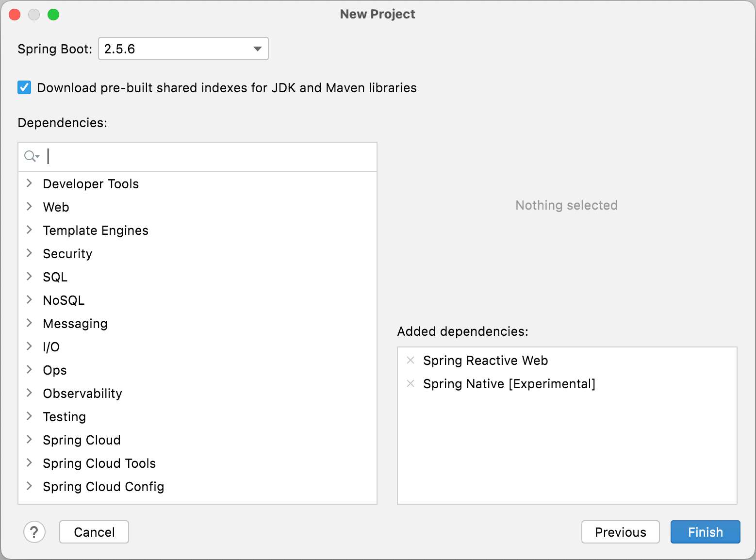The height and width of the screenshot is (560, 756).
Task: Select the Template Engines category
Action: (96, 231)
